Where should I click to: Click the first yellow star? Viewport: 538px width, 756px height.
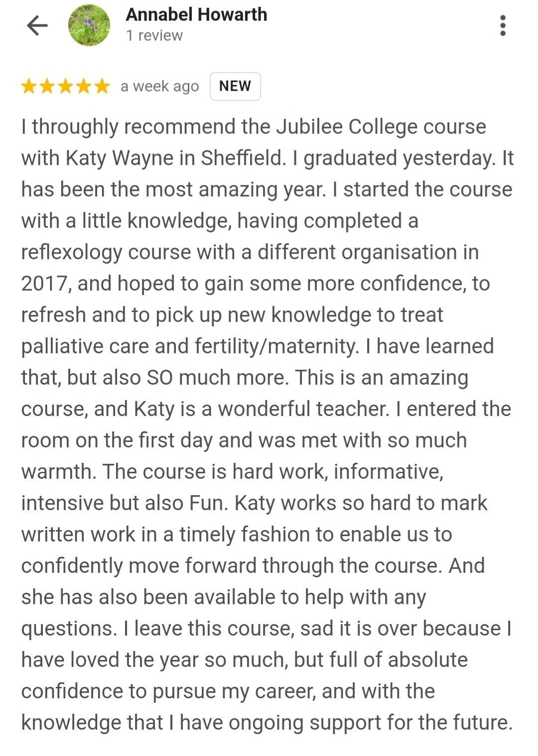click(x=29, y=87)
